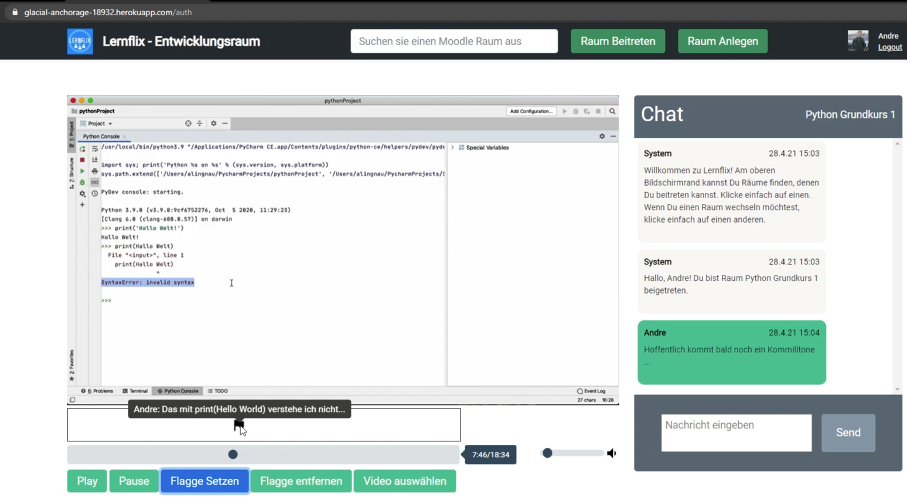Click the Raum Beitreten button

tap(618, 41)
